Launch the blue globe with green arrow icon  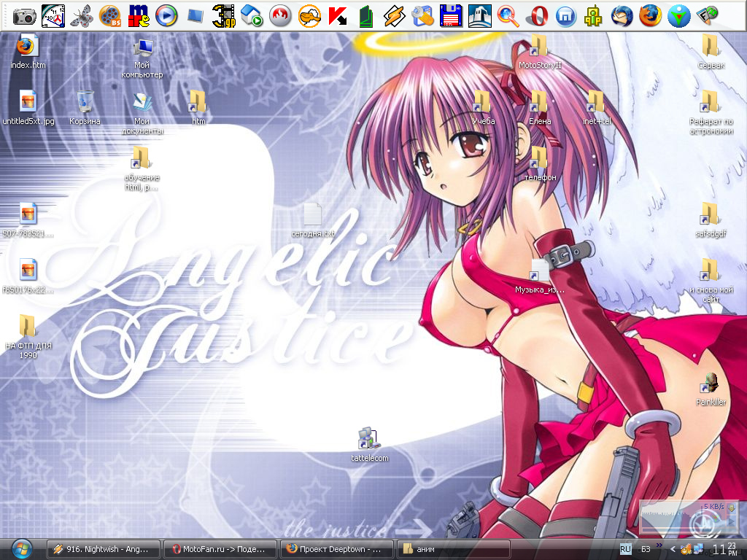tap(679, 17)
